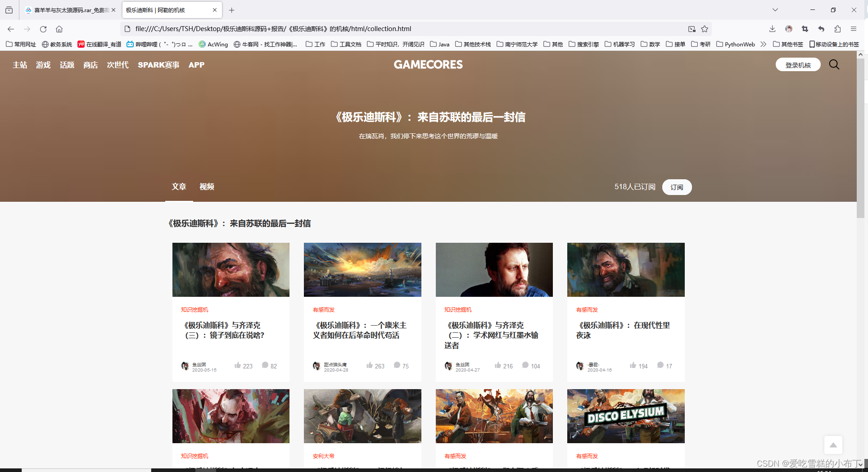This screenshot has height=472, width=868.
Task: Open the 主站 navigation item
Action: (x=20, y=65)
